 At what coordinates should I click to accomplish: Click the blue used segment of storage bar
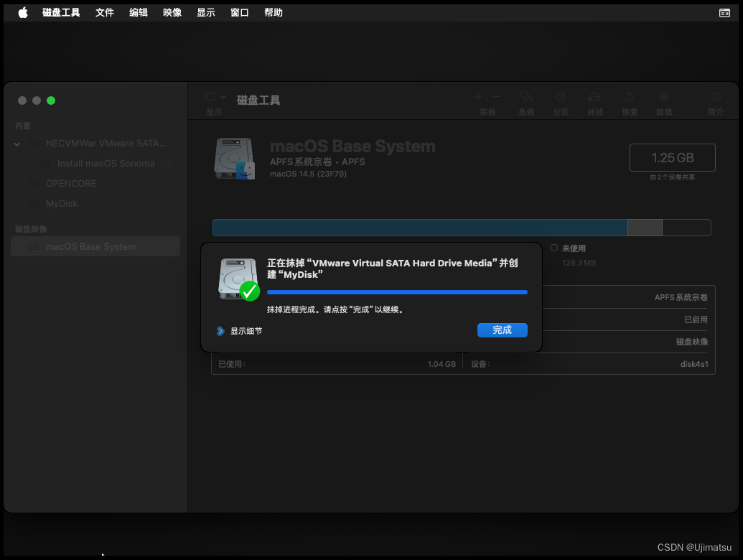420,228
